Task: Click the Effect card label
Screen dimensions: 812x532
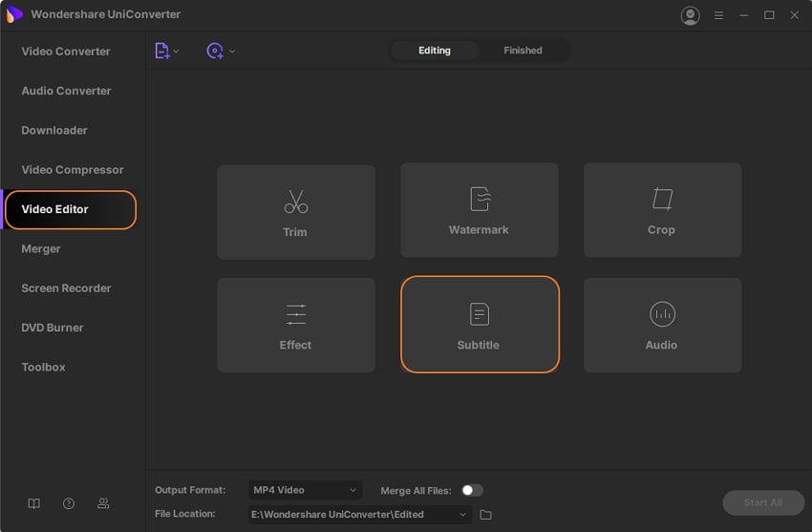Action: pos(295,345)
